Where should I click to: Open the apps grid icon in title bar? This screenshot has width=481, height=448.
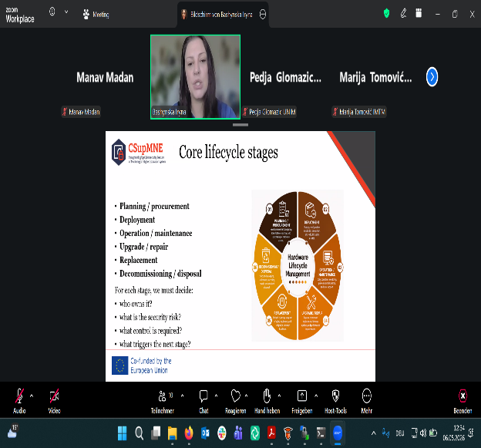point(419,13)
